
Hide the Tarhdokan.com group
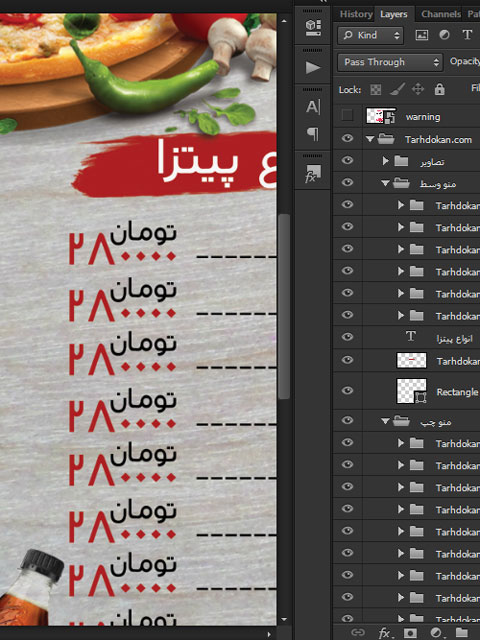(347, 138)
